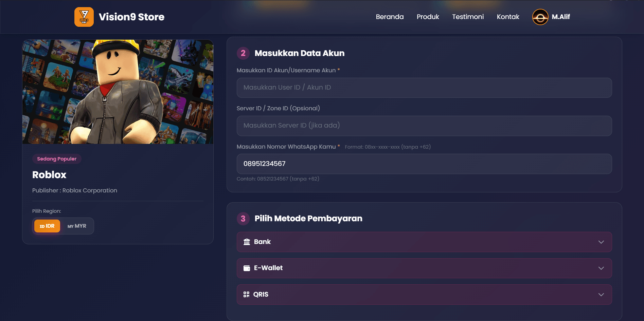Viewport: 644px width, 321px height.
Task: Focus the Server ID optional field
Action: (x=424, y=126)
